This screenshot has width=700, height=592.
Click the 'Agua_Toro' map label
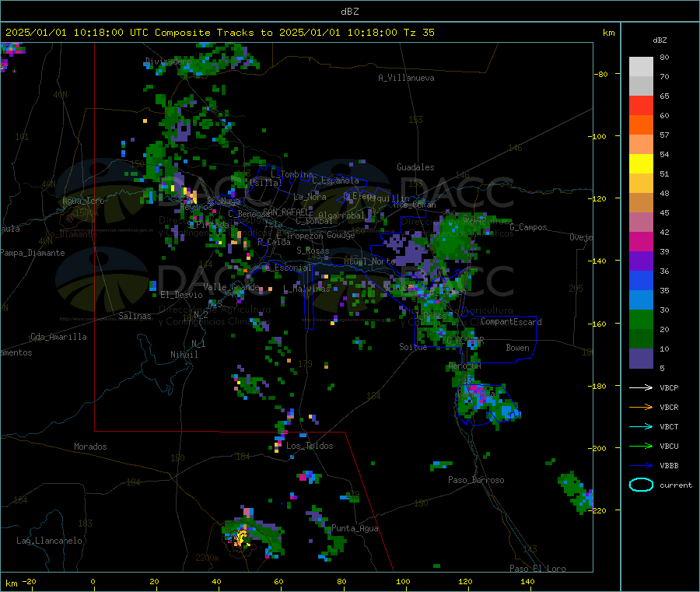pos(83,201)
